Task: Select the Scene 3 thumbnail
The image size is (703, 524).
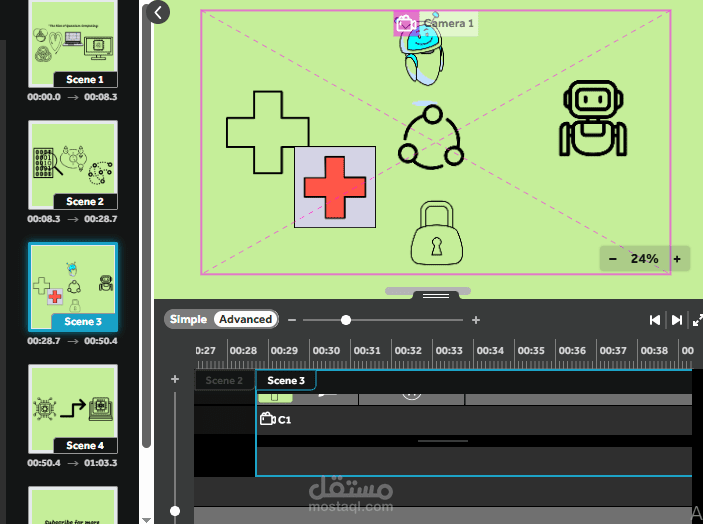Action: [73, 287]
